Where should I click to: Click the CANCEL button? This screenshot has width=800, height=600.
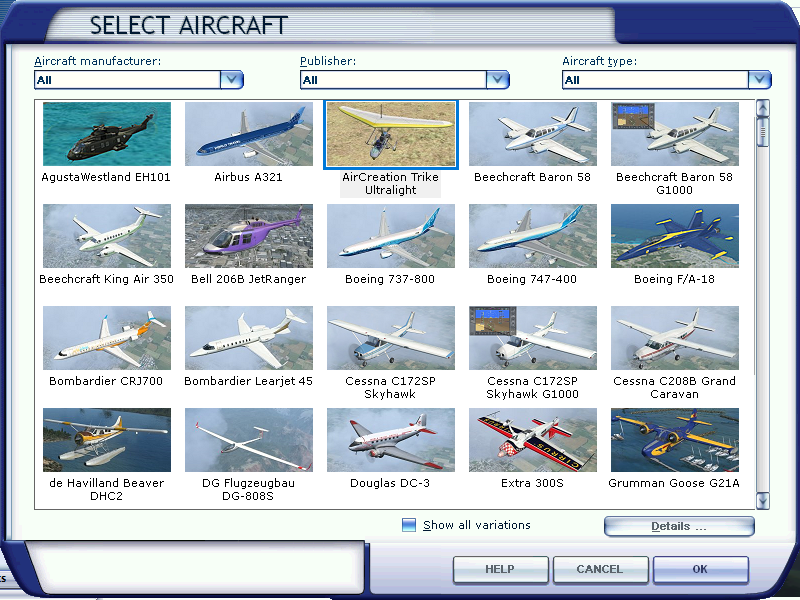pos(600,569)
